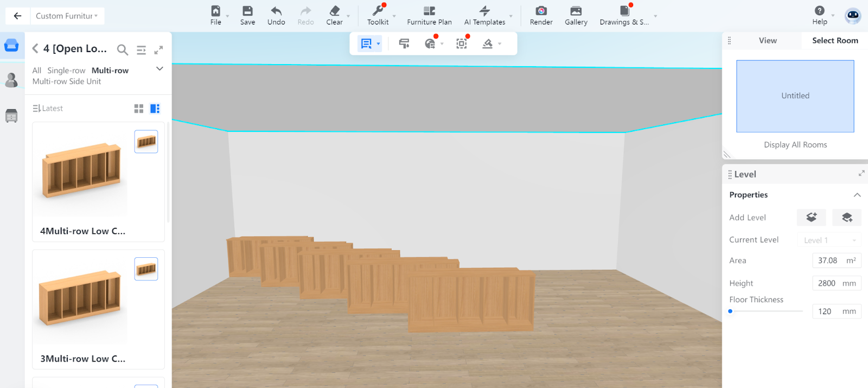Click the Height input field
Image resolution: width=868 pixels, height=388 pixels.
coord(827,283)
